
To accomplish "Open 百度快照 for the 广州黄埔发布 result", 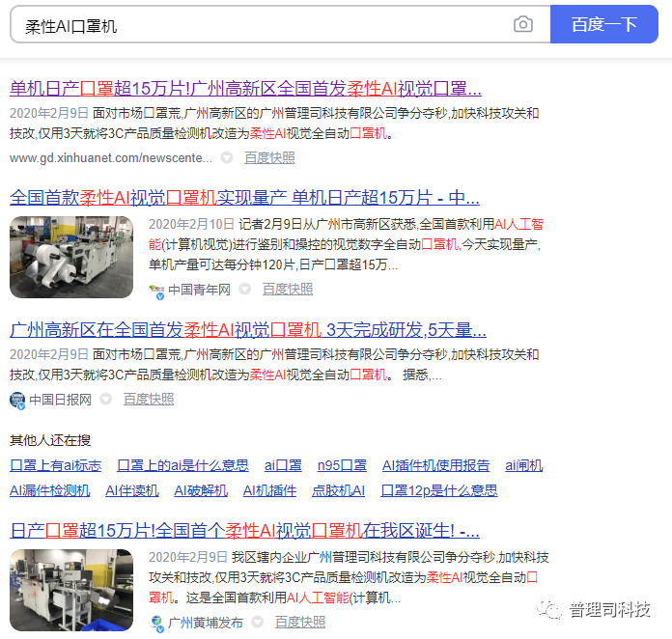I will pyautogui.click(x=300, y=622).
